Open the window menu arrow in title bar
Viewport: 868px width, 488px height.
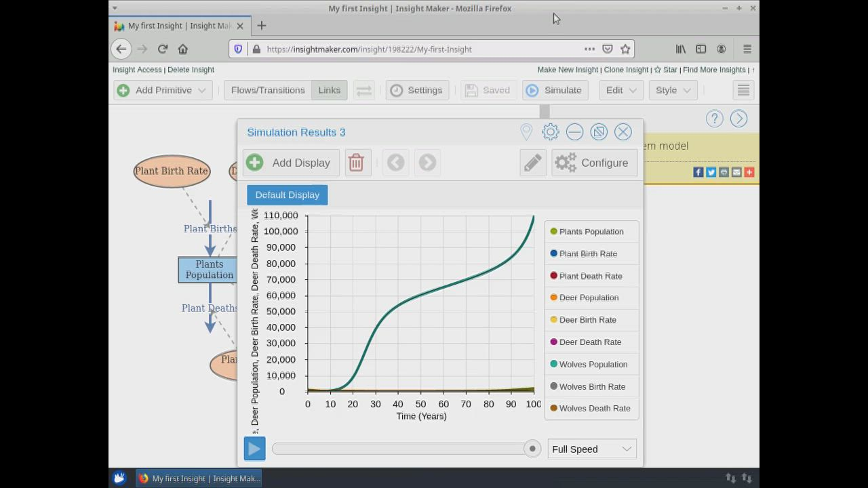coord(115,8)
